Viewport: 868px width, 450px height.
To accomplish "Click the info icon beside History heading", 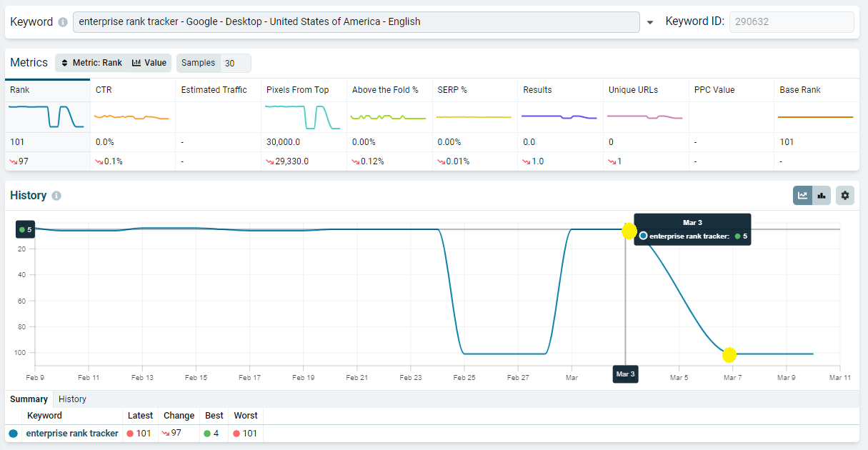I will (x=56, y=196).
